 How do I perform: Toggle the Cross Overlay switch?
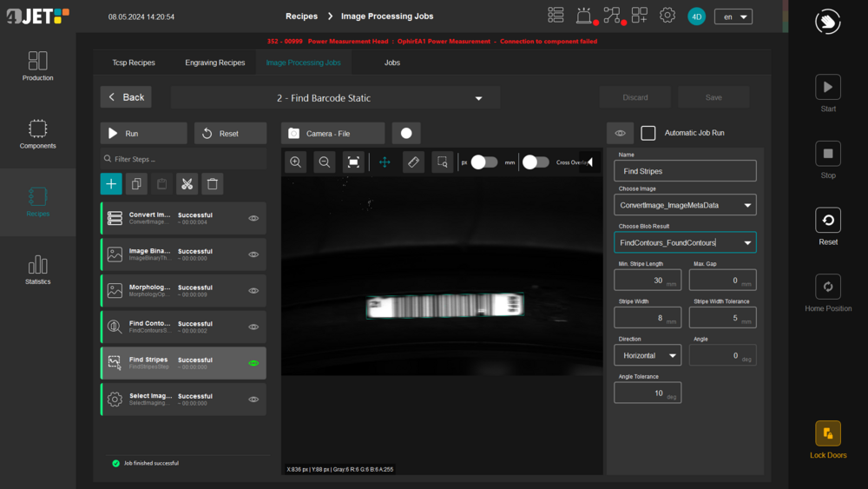[x=535, y=162]
